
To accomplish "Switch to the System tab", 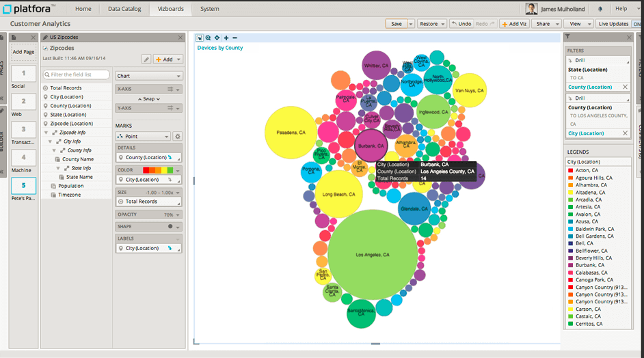I will pos(210,9).
